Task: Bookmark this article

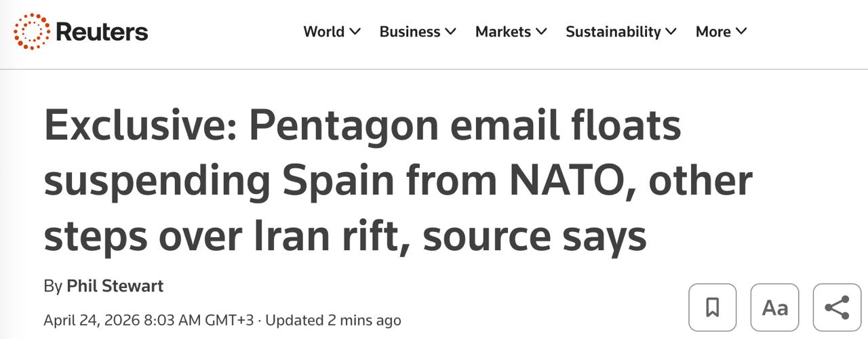Action: 712,307
